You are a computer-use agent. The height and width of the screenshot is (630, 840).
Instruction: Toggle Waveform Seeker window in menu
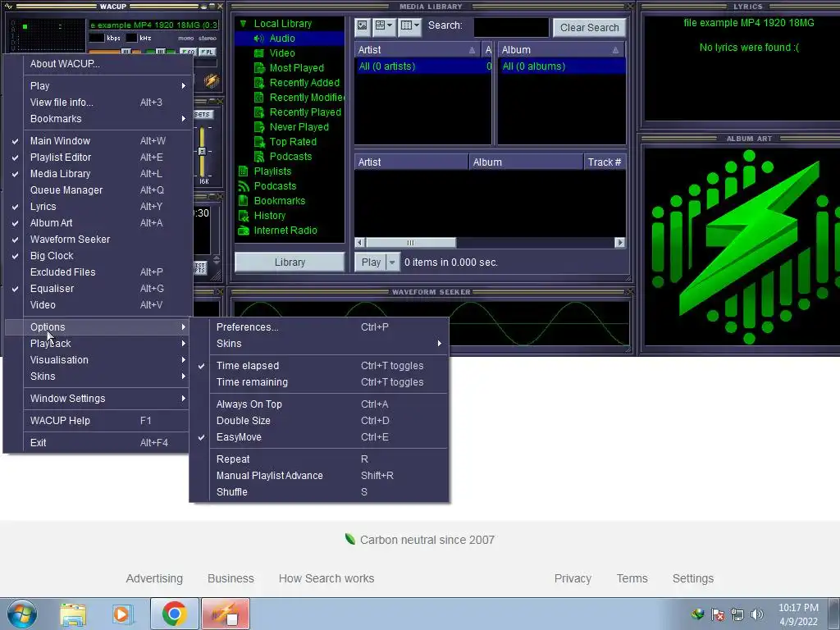point(98,240)
